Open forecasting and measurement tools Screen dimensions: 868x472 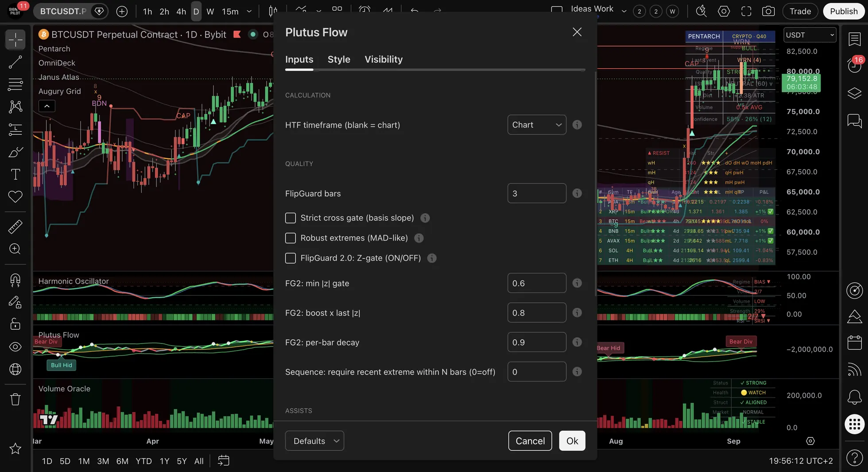(x=15, y=129)
